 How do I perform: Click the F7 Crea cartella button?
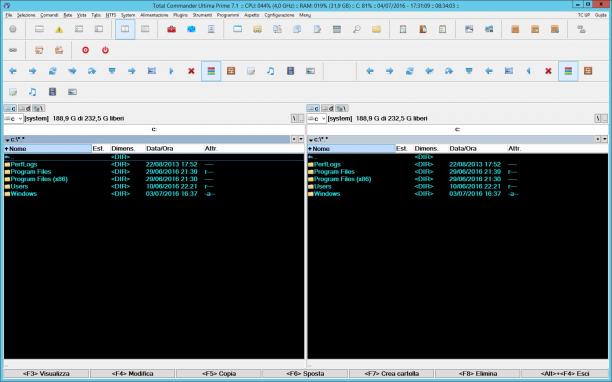click(391, 373)
